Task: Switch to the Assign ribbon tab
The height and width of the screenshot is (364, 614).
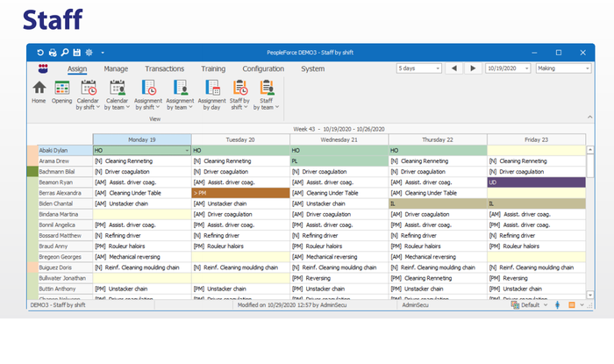Action: (77, 69)
